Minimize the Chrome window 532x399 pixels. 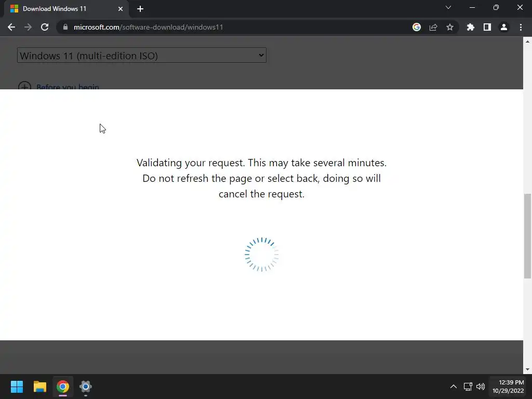point(472,7)
